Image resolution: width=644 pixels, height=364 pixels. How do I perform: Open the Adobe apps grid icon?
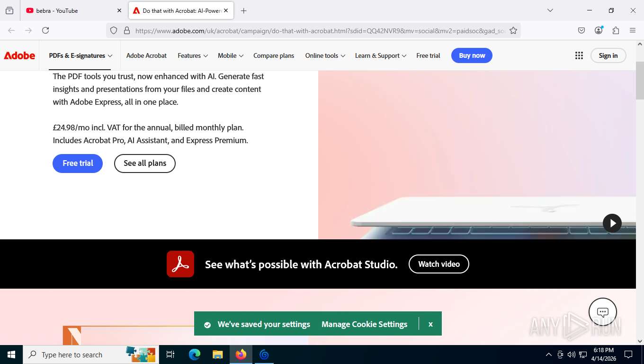[x=579, y=55]
